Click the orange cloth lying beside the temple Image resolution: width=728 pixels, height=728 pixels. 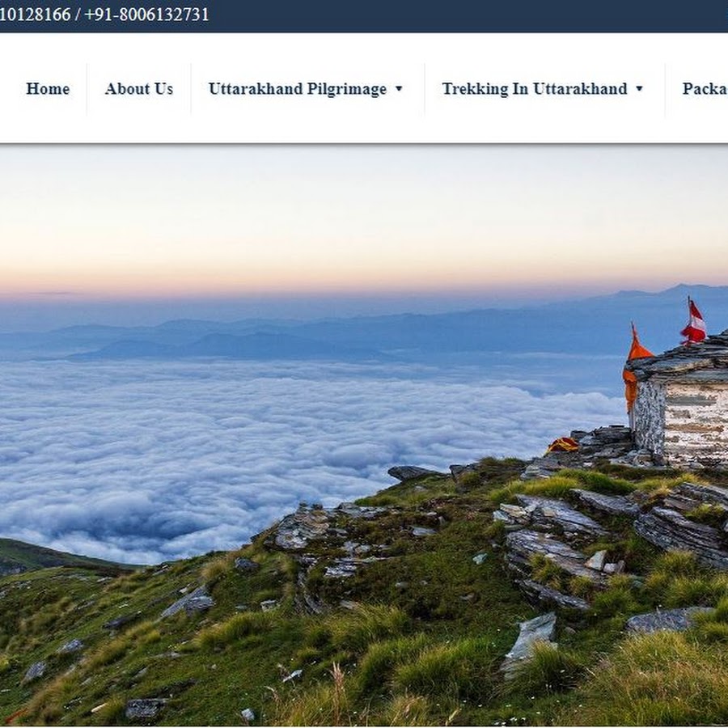click(563, 445)
